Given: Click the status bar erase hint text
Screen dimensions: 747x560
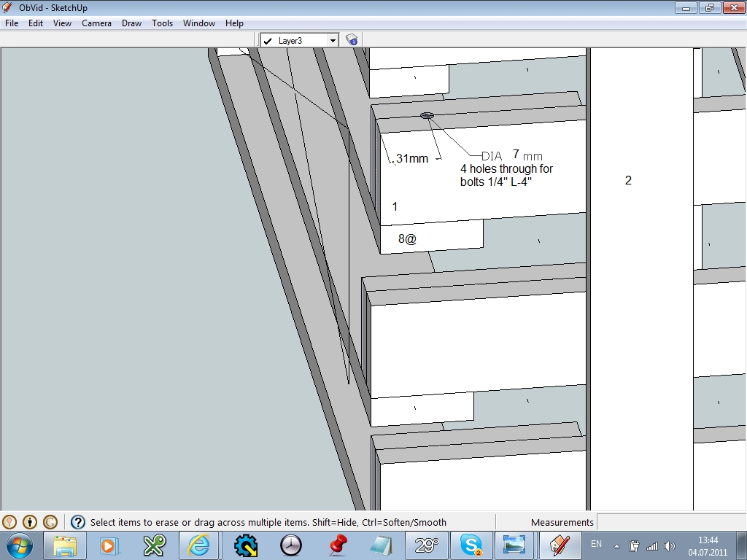Looking at the screenshot, I should click(x=268, y=522).
